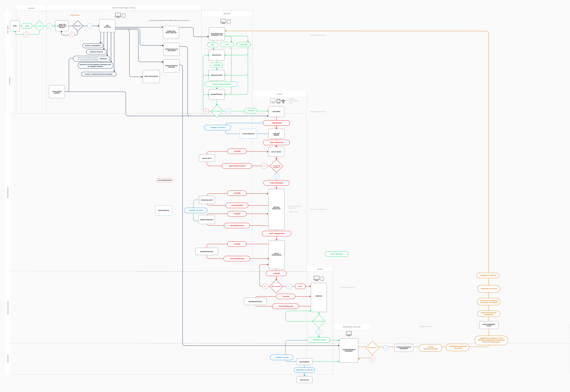Click red X beside ADD OR DELETE EDUKTE
The height and width of the screenshot is (392, 570).
pos(264,166)
